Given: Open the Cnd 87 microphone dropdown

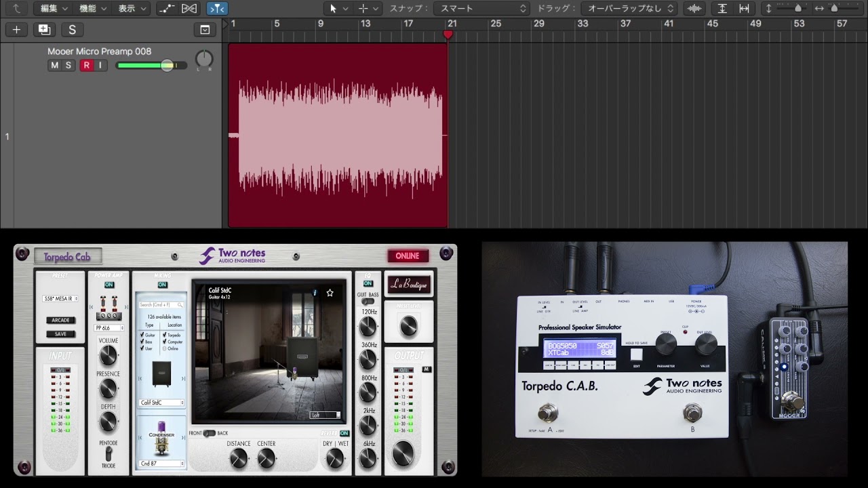Looking at the screenshot, I should [x=161, y=464].
